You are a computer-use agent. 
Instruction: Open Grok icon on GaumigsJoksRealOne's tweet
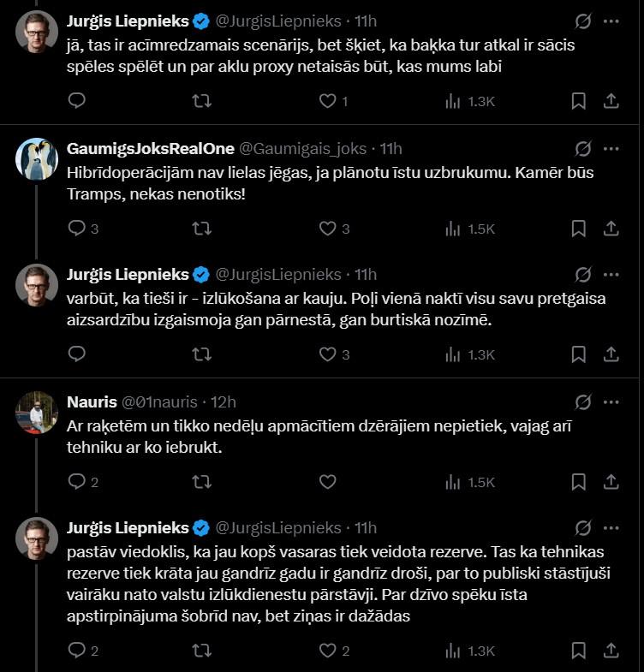coord(582,148)
